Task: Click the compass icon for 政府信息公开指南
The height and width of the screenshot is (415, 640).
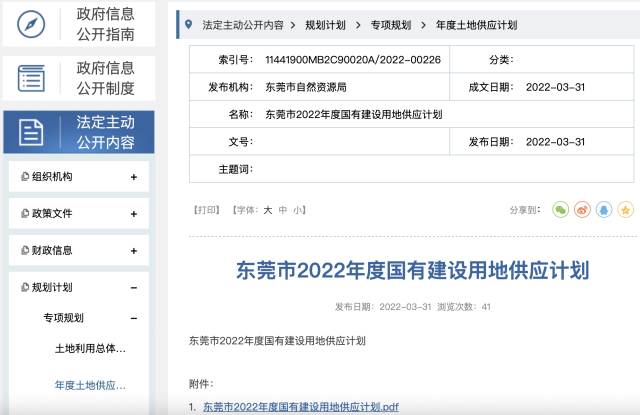Action: pos(33,24)
